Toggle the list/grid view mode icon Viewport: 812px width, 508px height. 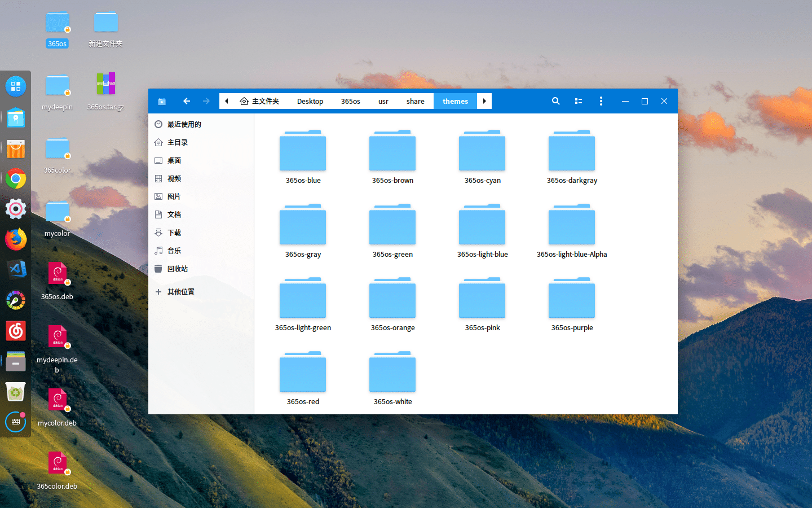pyautogui.click(x=578, y=101)
